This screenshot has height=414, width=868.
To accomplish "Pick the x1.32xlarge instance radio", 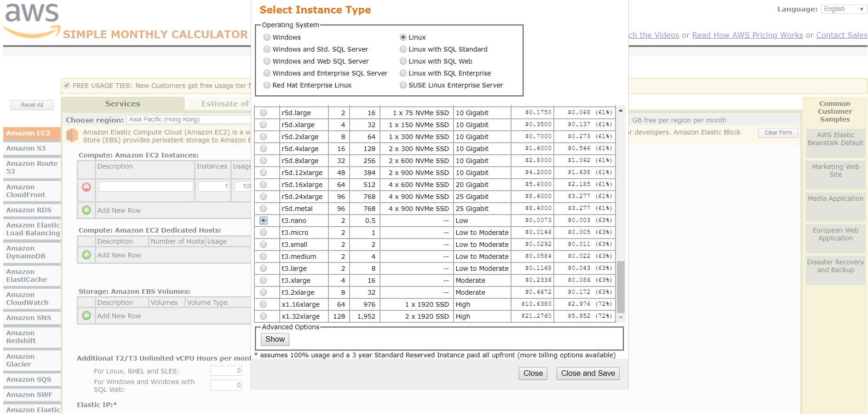I will pos(263,316).
